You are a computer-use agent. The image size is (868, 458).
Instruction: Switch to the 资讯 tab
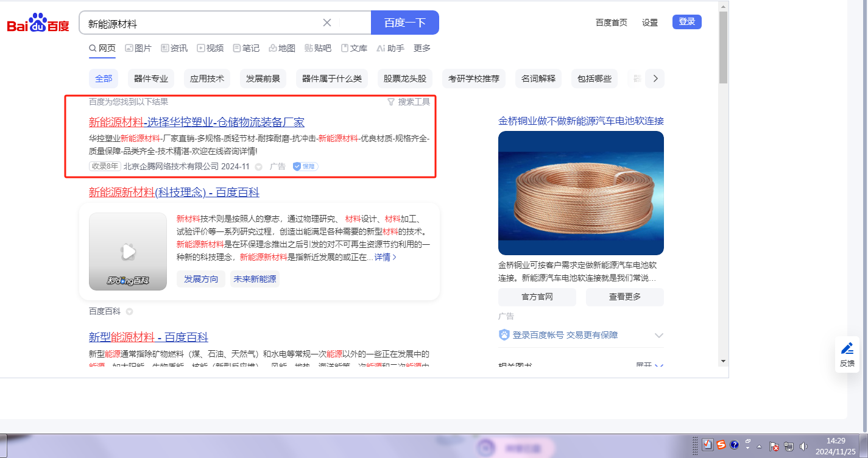pyautogui.click(x=174, y=48)
